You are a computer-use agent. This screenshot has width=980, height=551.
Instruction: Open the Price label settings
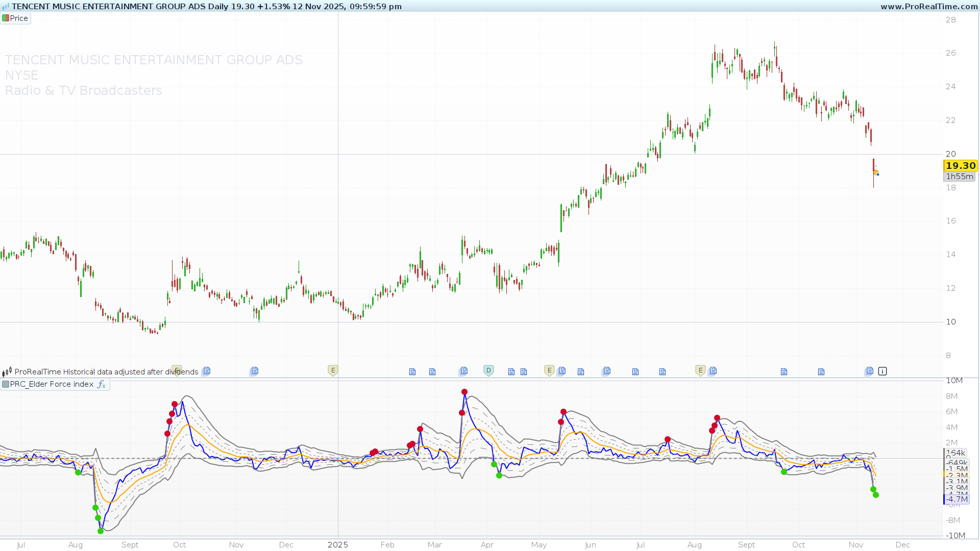[19, 18]
